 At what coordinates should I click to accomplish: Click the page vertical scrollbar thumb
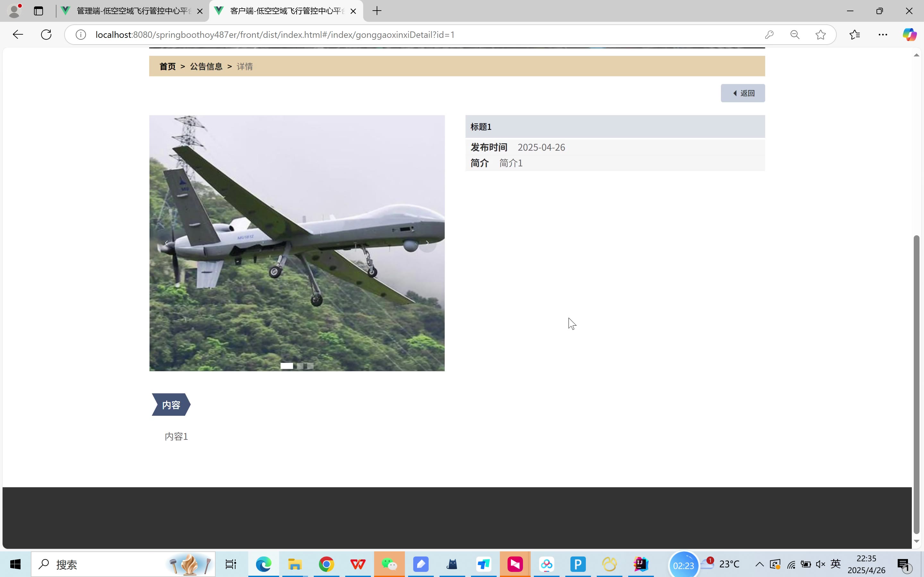click(916, 385)
